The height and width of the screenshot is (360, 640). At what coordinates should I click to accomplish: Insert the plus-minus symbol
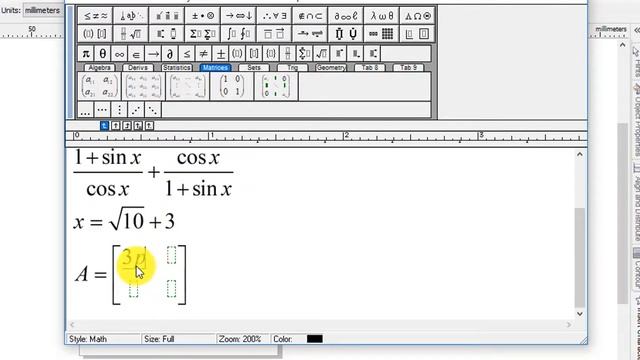point(220,53)
